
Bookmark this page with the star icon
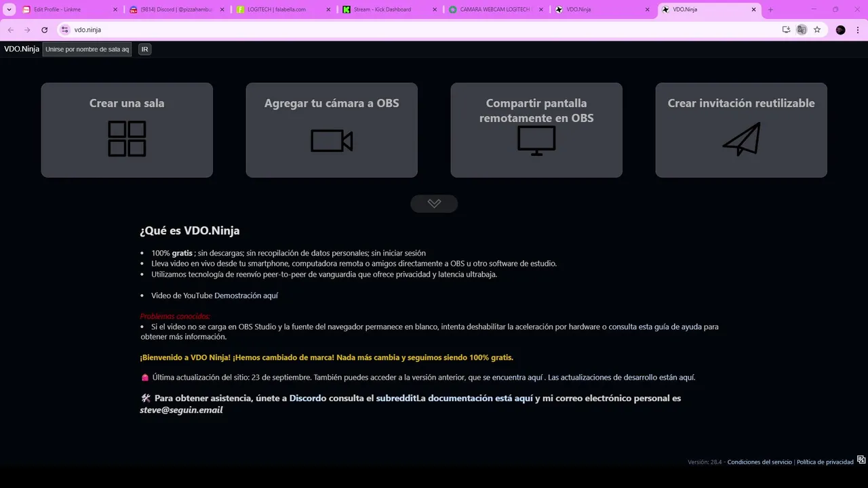pos(817,30)
